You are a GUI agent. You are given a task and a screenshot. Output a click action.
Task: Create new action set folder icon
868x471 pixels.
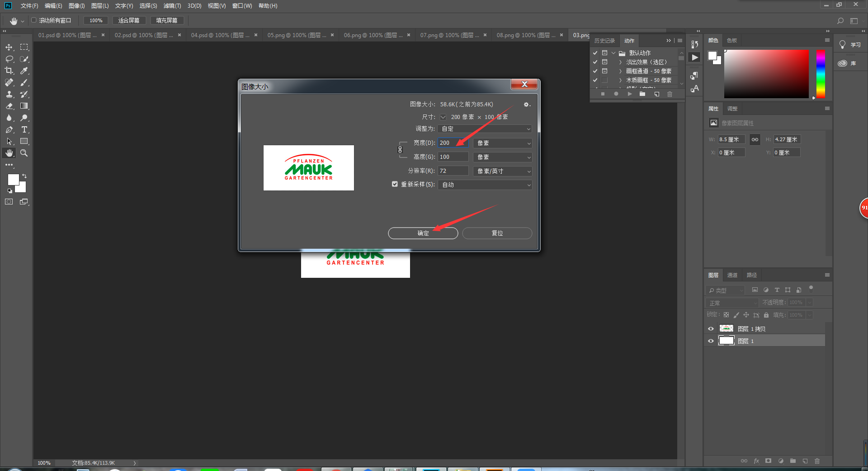[642, 94]
